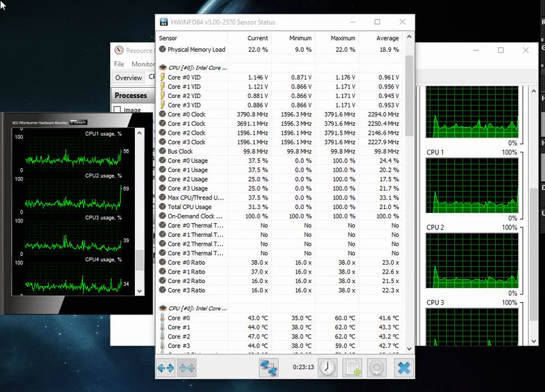Expand HWiNFO sensor window columns with outward arrows
Viewport: 545px width, 392px height.
[x=166, y=367]
